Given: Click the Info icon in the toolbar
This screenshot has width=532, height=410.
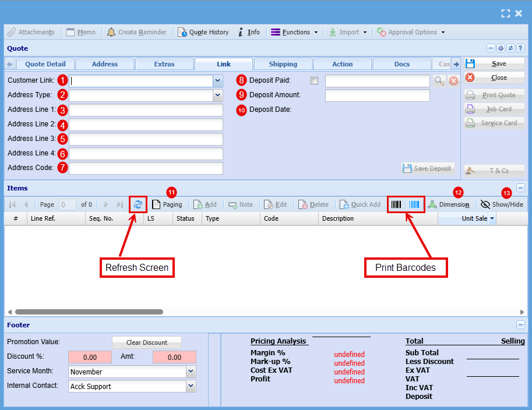Looking at the screenshot, I should coord(241,32).
